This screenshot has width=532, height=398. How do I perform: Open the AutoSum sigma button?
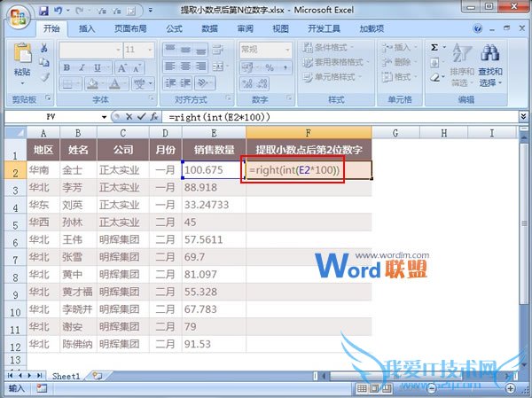[434, 47]
